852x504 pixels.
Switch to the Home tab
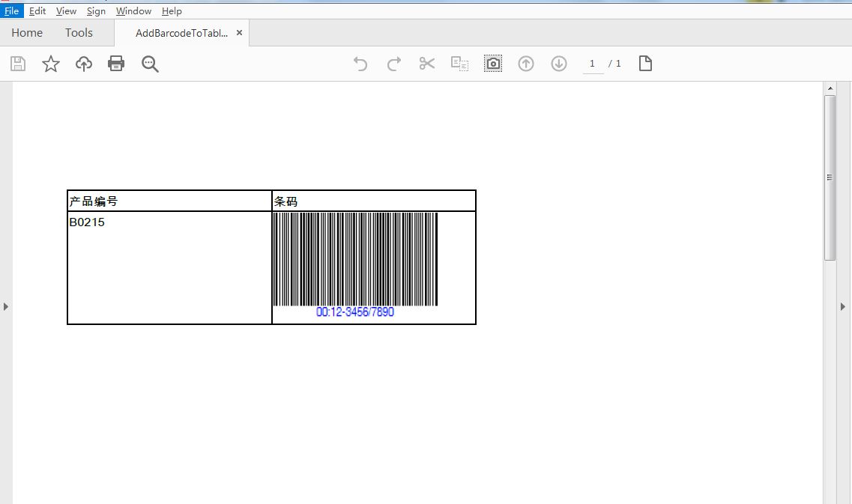point(27,33)
